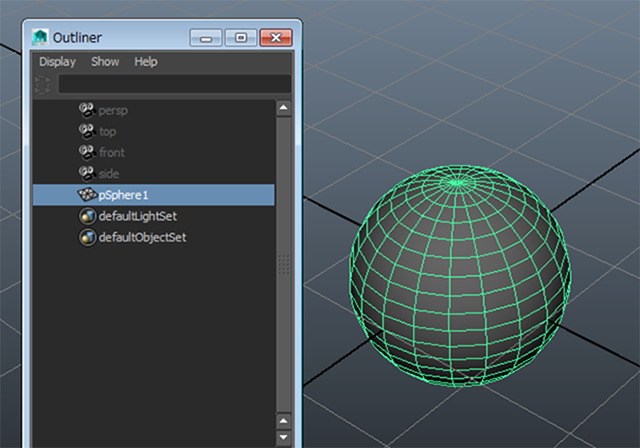Click the pSphere1 mesh icon
The image size is (640, 448).
pos(87,195)
